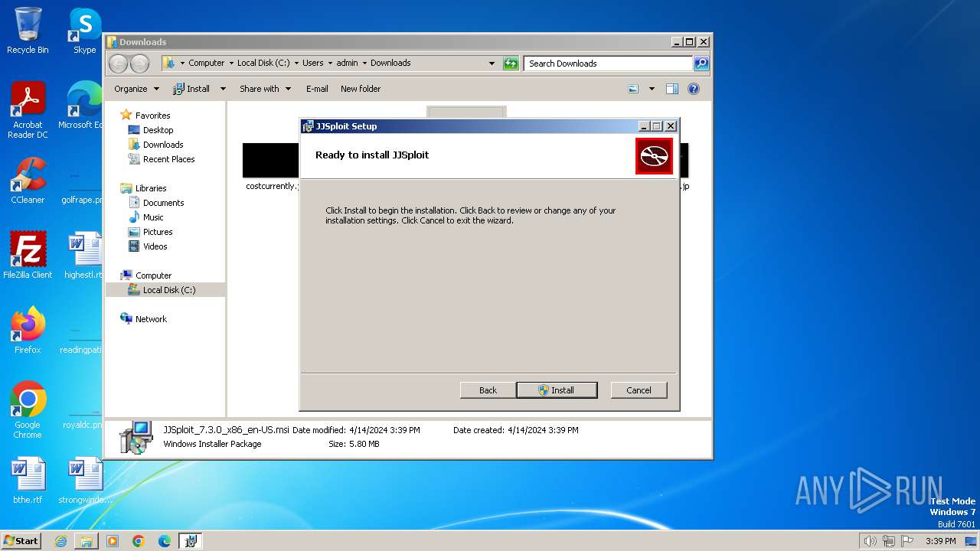The height and width of the screenshot is (551, 980).
Task: Open Google Chrome desktop shortcut
Action: pos(28,410)
